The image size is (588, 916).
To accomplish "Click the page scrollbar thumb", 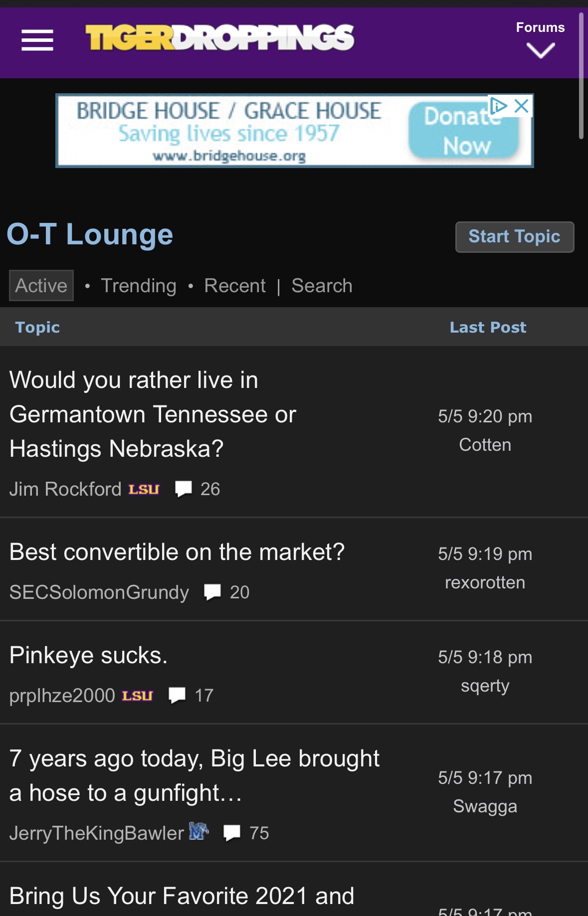I will coord(581,76).
